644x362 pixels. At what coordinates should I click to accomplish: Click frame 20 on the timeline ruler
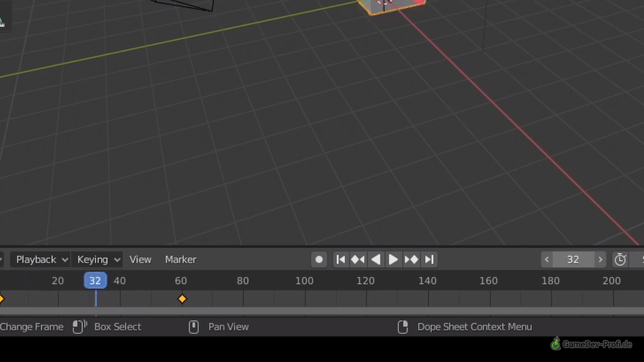(58, 281)
